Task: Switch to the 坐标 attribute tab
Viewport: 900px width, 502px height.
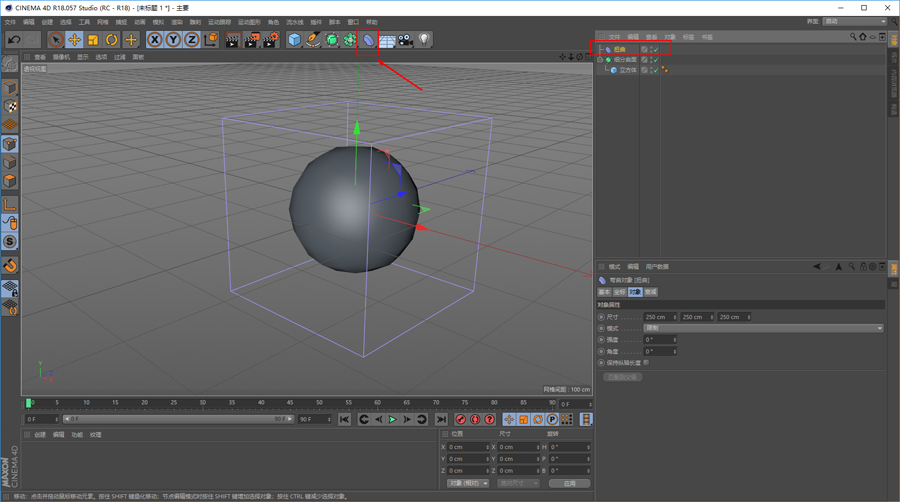Action: (619, 292)
